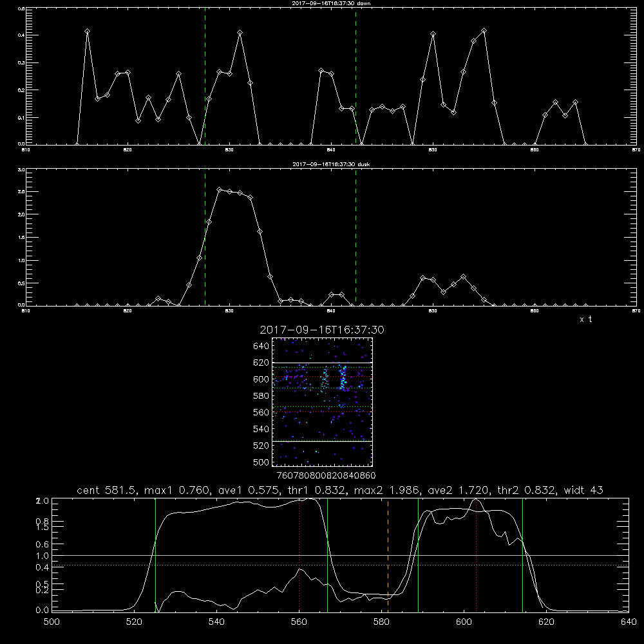Click the dusk plot maximum diamond near 829
Viewport: 644px width, 644px height.
(220, 190)
